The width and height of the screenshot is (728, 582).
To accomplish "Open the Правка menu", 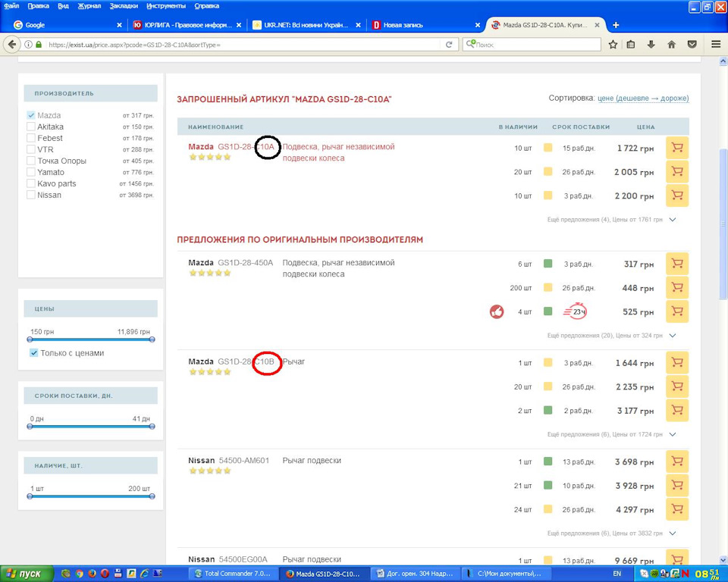I will coord(38,6).
